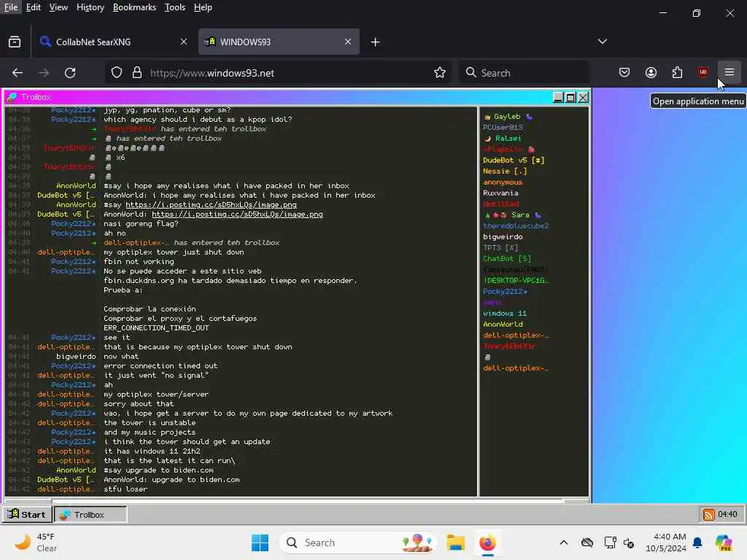Open the View menu
747x560 pixels.
click(58, 7)
